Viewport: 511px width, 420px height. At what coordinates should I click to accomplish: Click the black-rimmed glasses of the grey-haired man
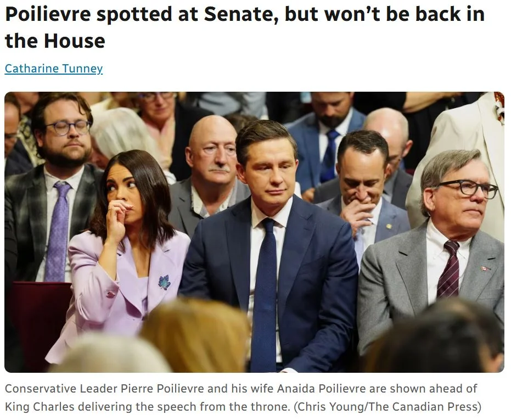[468, 188]
